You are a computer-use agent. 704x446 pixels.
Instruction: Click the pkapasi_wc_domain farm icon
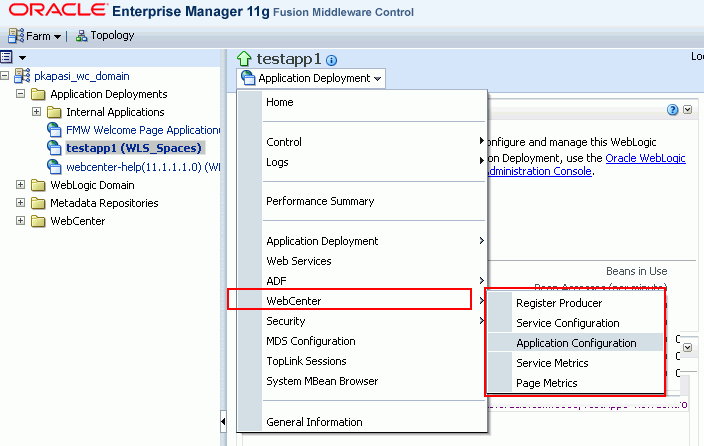[22, 76]
